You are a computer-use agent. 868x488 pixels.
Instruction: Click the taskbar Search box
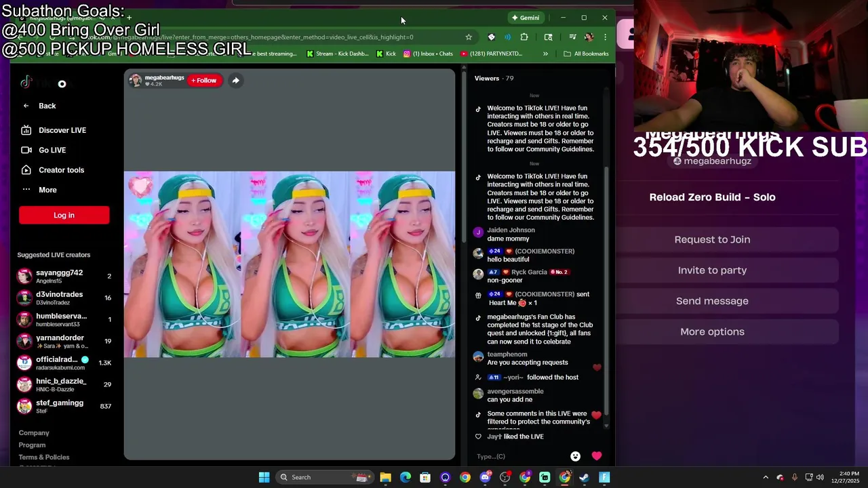(324, 477)
